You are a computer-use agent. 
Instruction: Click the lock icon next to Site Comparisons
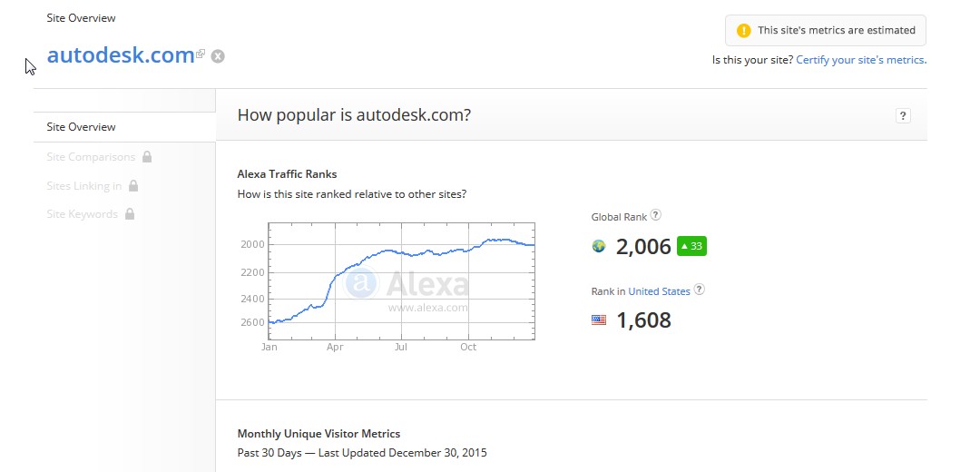click(x=147, y=157)
